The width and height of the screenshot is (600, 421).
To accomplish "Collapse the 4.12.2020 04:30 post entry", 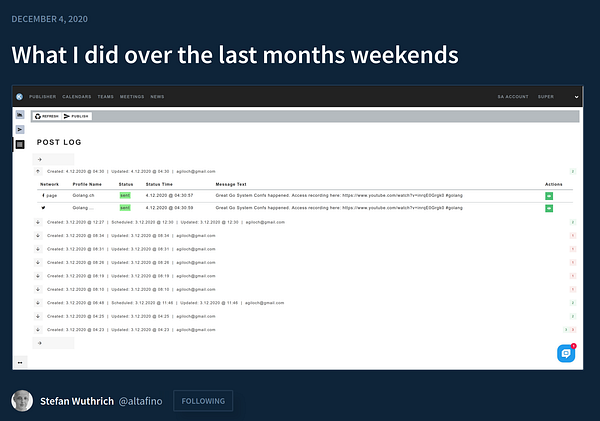I will point(38,171).
